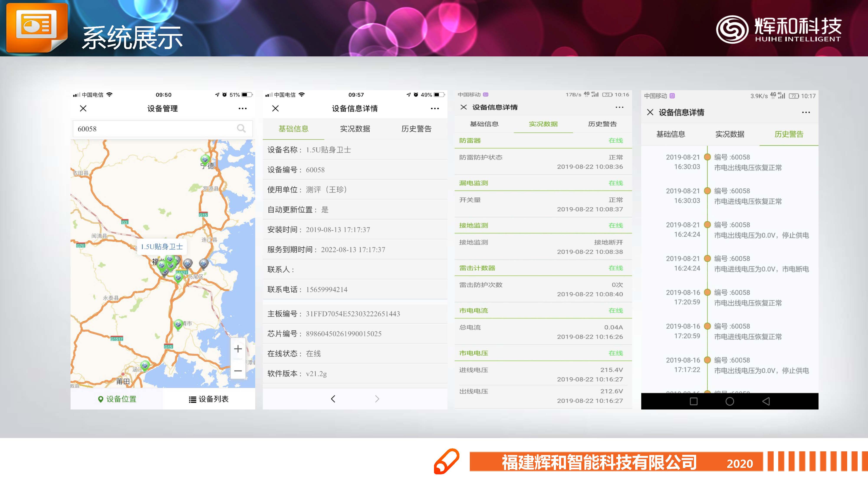Image resolution: width=868 pixels, height=488 pixels.
Task: Open three-dot menu on 设备管理 screen
Action: coord(242,108)
